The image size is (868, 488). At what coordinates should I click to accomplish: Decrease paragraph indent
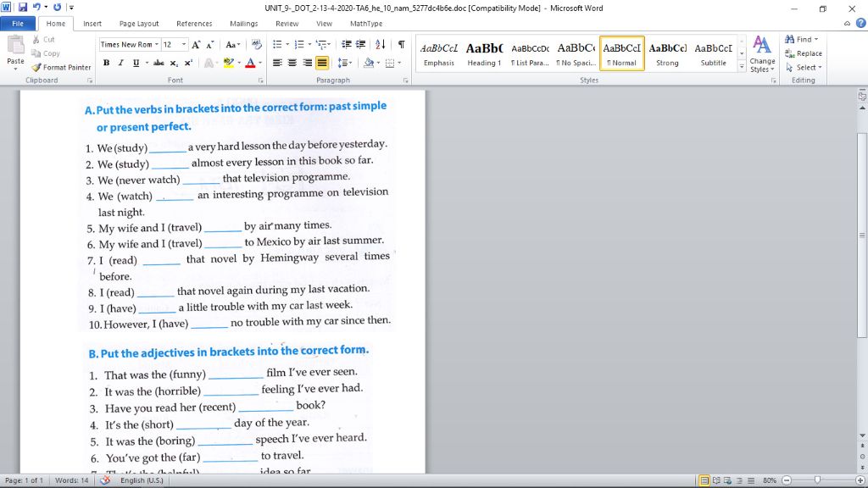(x=347, y=45)
